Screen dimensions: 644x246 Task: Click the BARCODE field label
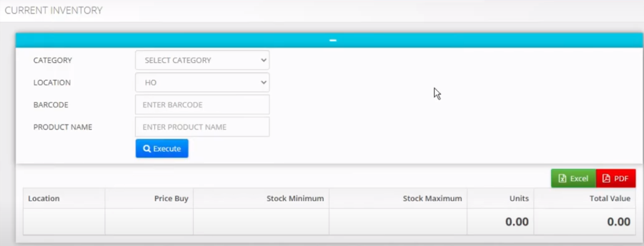51,105
